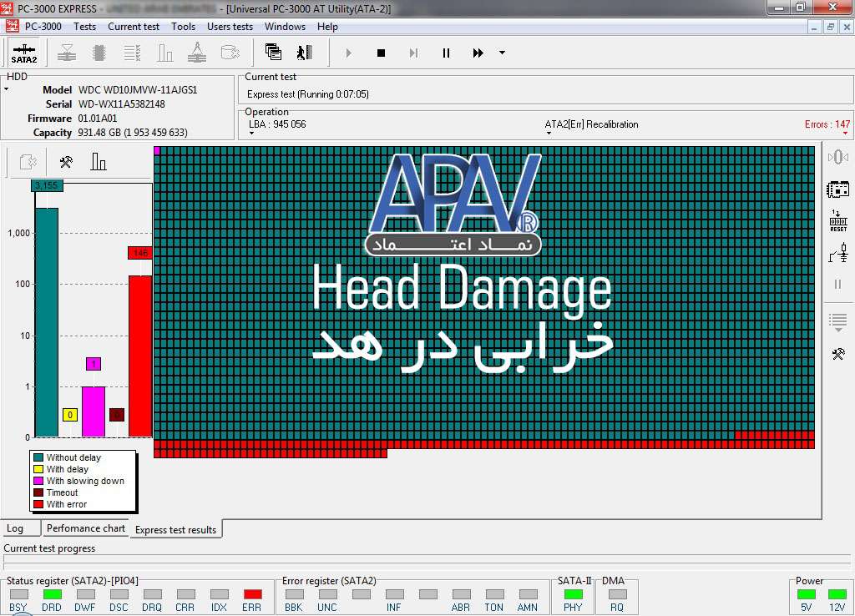
Task: Click the PC-3000 app icon in menu bar
Action: coord(12,26)
